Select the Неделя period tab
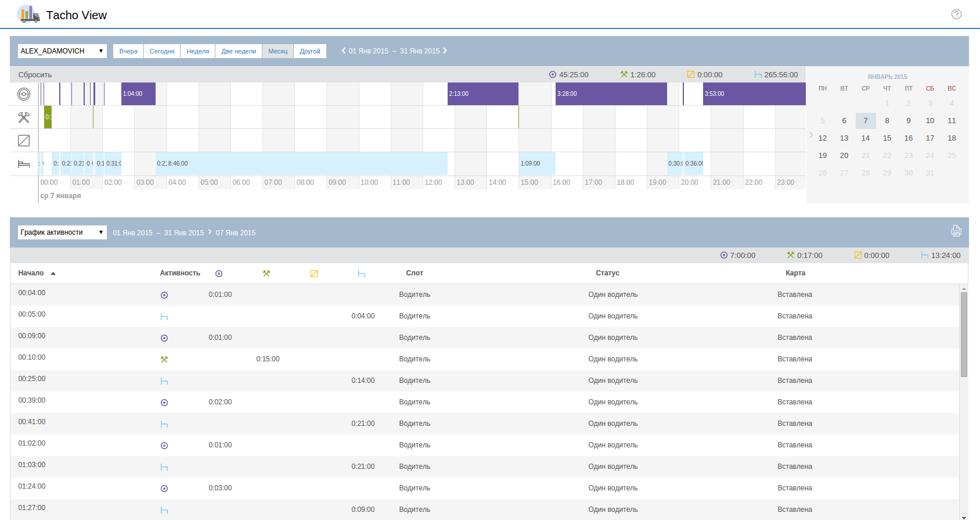This screenshot has height=520, width=980. coord(198,51)
